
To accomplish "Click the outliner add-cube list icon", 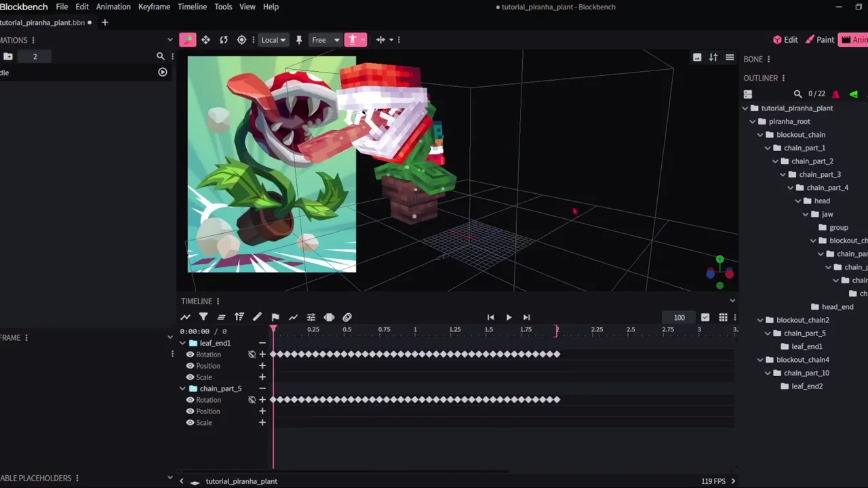I will 748,94.
